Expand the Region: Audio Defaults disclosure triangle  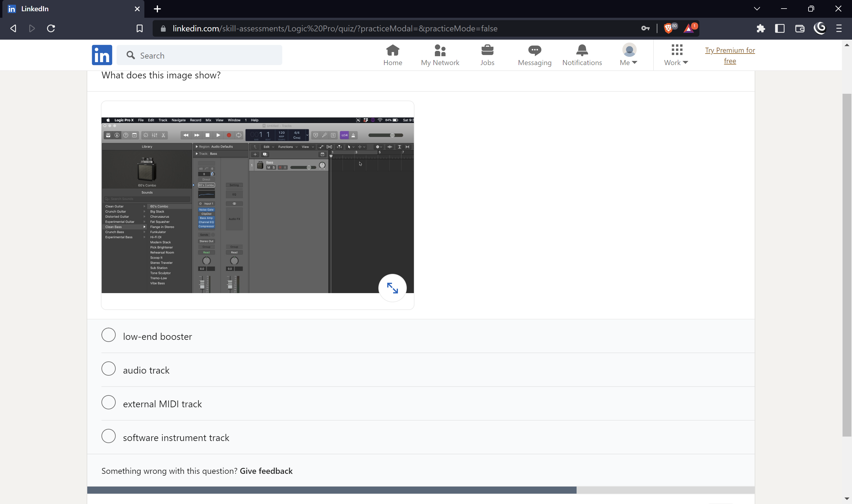[197, 147]
